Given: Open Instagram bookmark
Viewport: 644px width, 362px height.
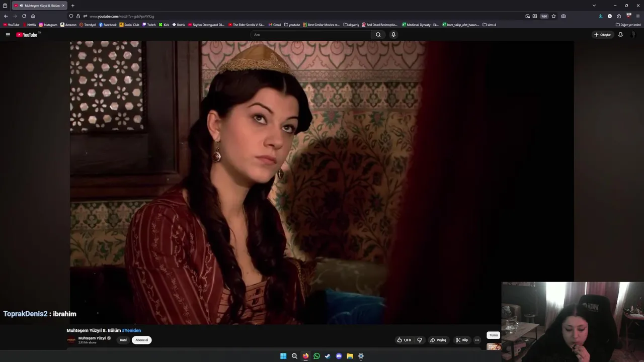Looking at the screenshot, I should point(48,25).
